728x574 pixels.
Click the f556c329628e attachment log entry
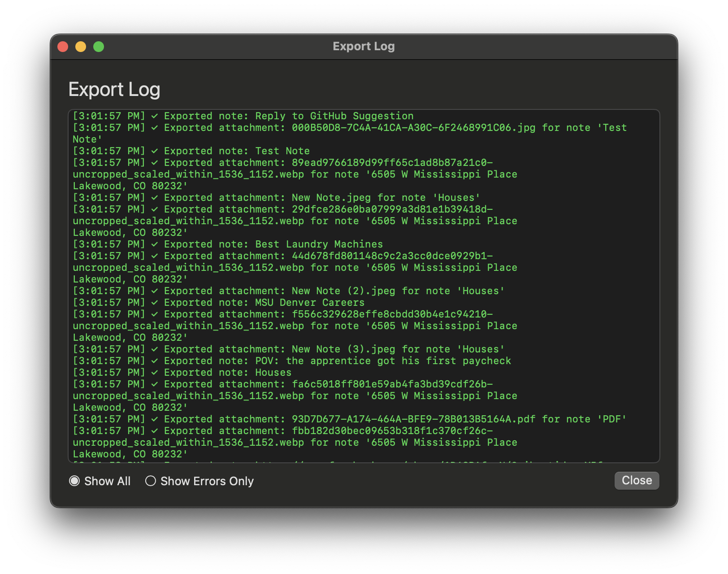295,326
